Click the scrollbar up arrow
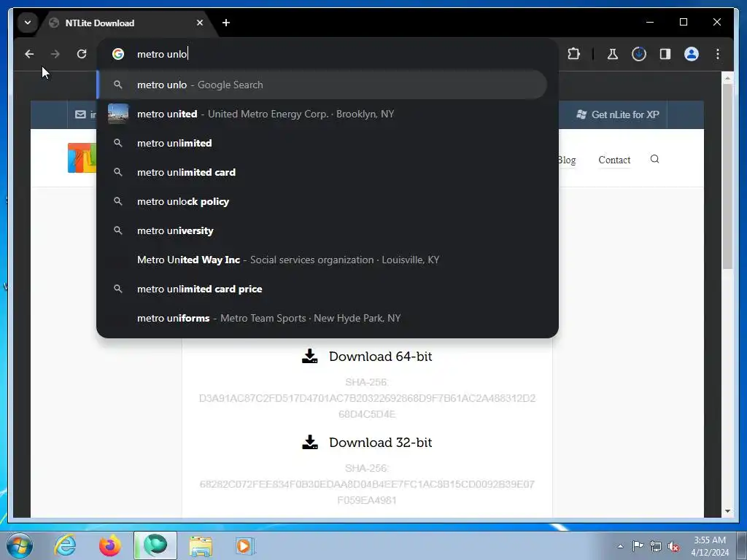 point(727,77)
